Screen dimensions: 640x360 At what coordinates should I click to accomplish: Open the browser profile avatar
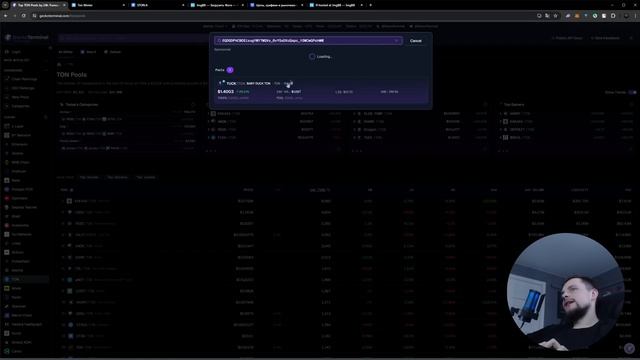click(626, 16)
